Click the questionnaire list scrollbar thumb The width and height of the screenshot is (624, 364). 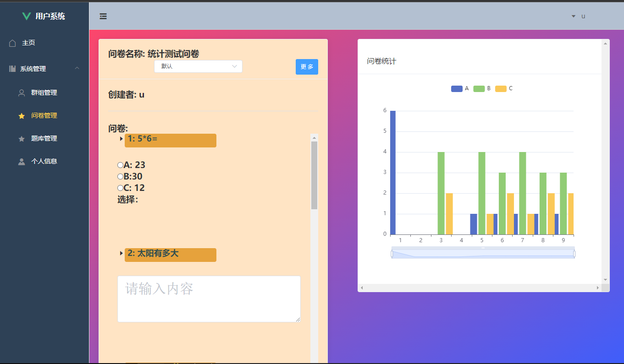[x=314, y=175]
